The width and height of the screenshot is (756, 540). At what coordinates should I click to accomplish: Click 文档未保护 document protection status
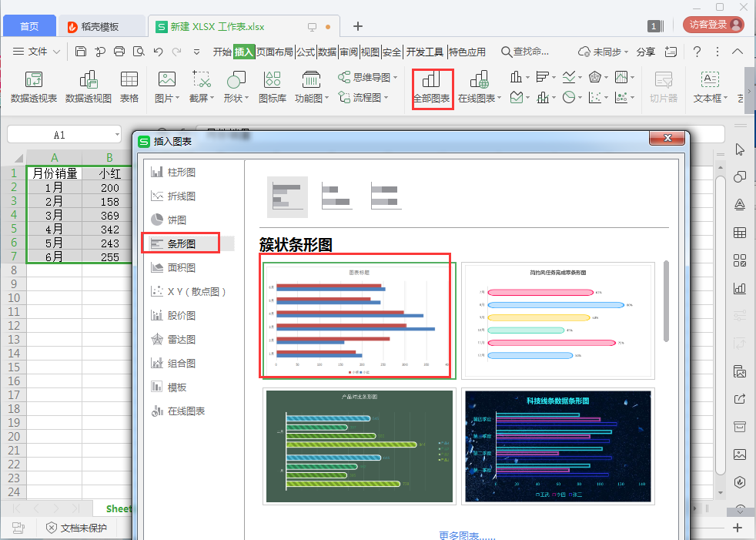click(x=77, y=528)
